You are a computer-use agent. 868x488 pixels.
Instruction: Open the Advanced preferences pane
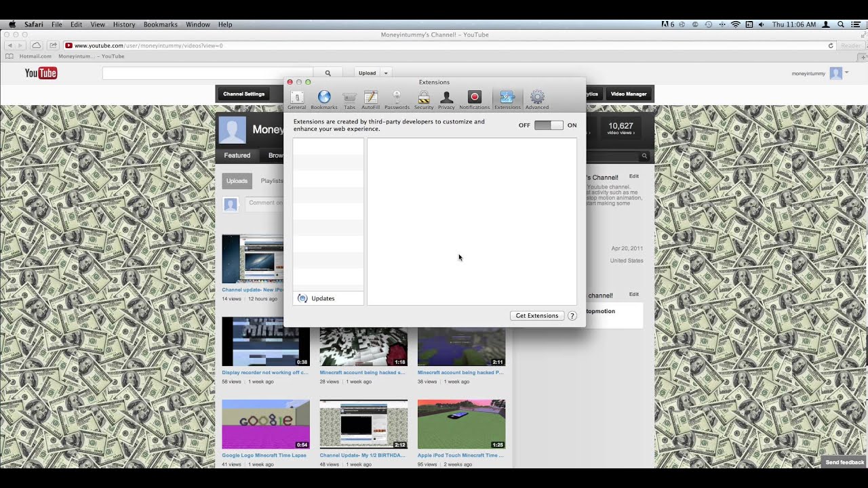537,100
